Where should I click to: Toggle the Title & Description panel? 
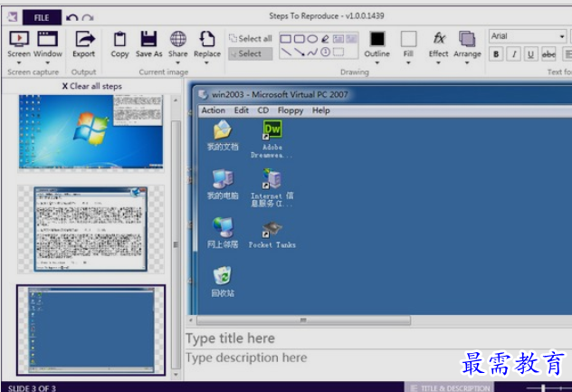[450, 387]
